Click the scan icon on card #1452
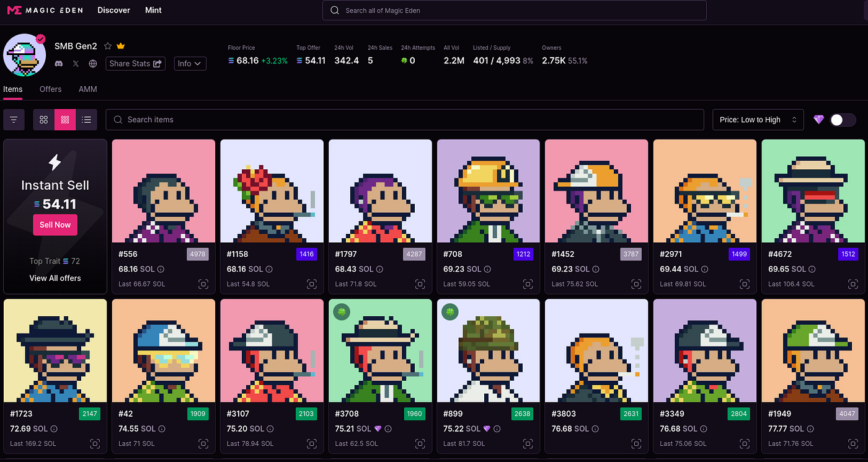Image resolution: width=868 pixels, height=462 pixels. pos(636,284)
